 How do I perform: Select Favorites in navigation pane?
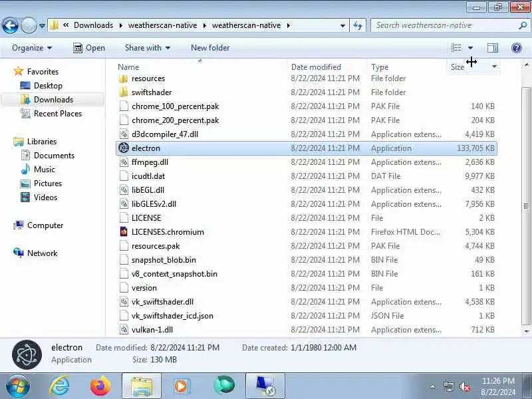pos(43,72)
